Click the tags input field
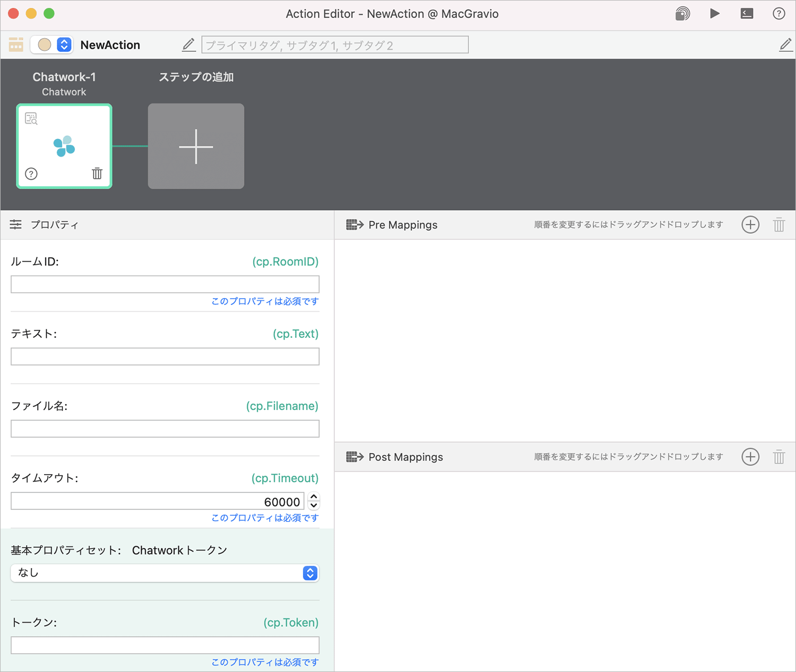796x672 pixels. tap(335, 45)
